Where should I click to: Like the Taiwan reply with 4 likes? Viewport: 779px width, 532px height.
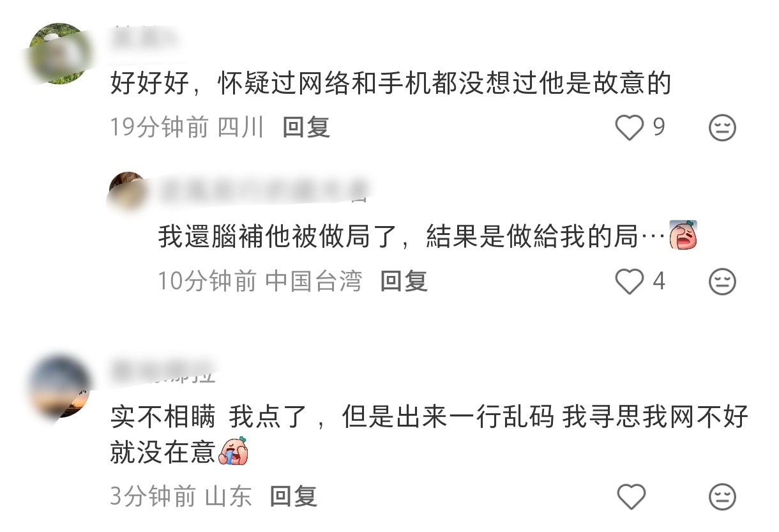(630, 281)
